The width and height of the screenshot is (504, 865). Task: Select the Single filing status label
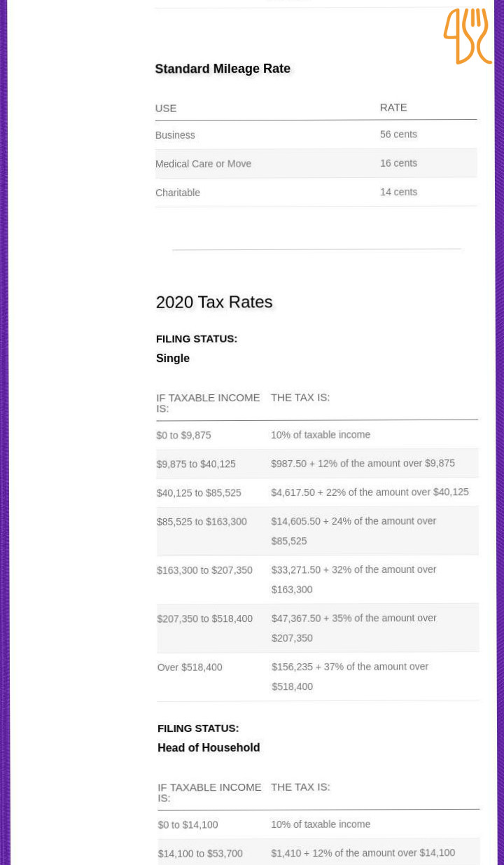point(173,359)
